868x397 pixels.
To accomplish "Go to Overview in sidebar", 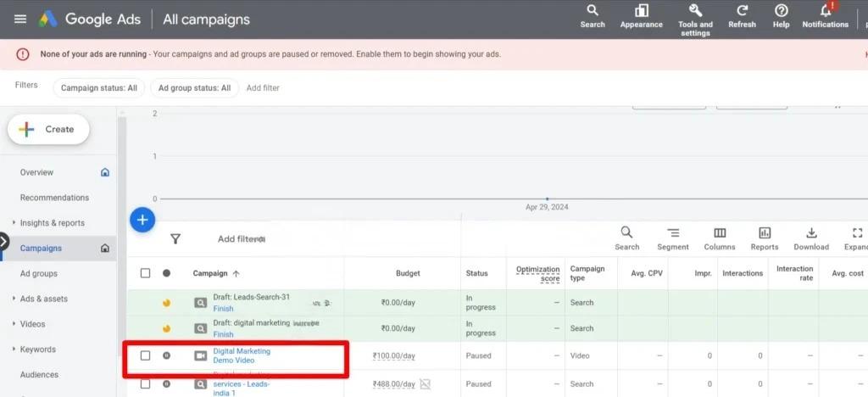I will (36, 172).
